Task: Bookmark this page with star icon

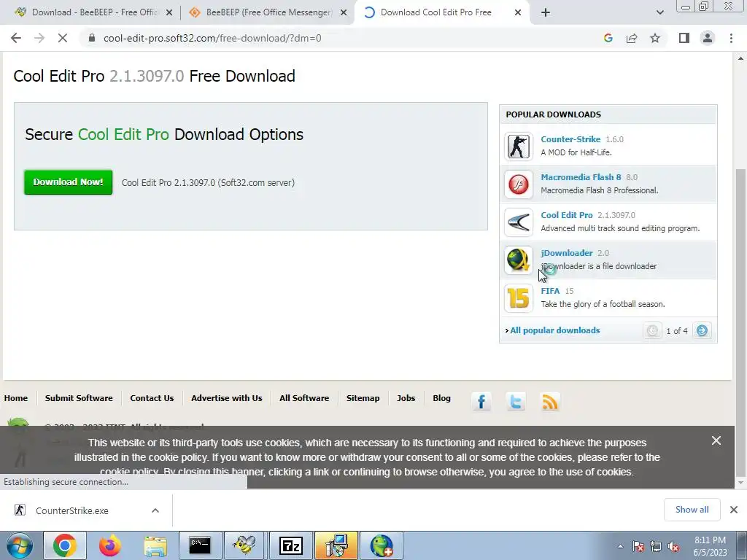Action: click(655, 38)
